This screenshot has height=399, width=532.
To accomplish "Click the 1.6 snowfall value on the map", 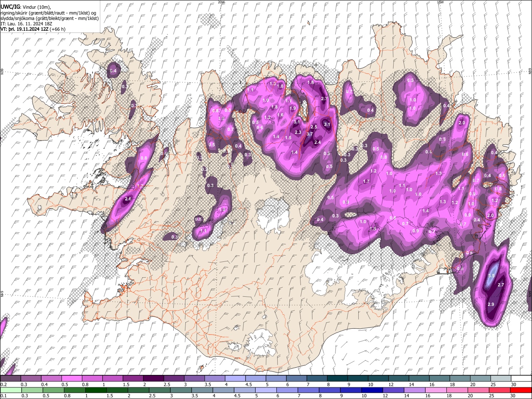I will [280, 115].
